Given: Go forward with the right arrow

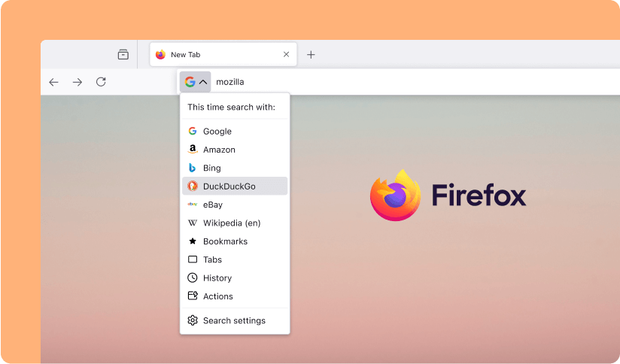Looking at the screenshot, I should (77, 82).
